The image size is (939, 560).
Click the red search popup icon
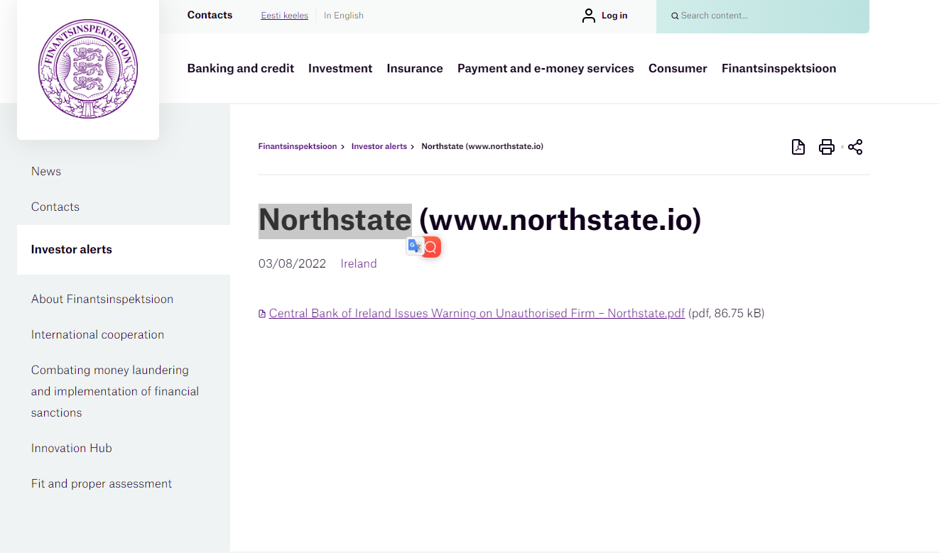431,247
